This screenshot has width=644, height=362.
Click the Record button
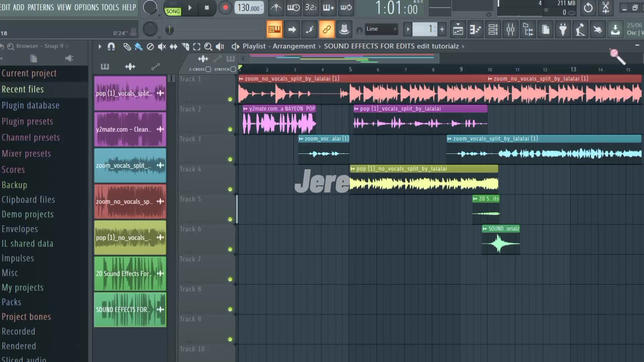225,7
